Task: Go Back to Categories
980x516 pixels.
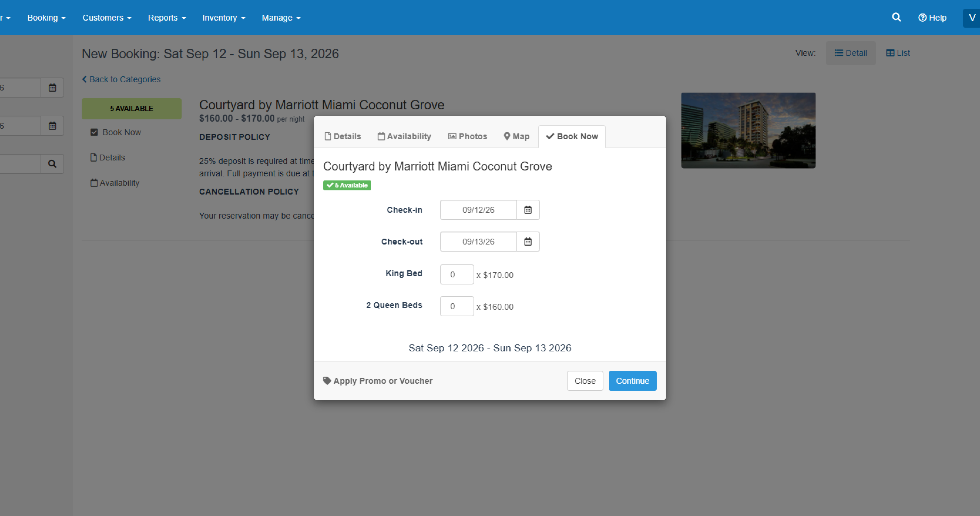Action: tap(121, 79)
